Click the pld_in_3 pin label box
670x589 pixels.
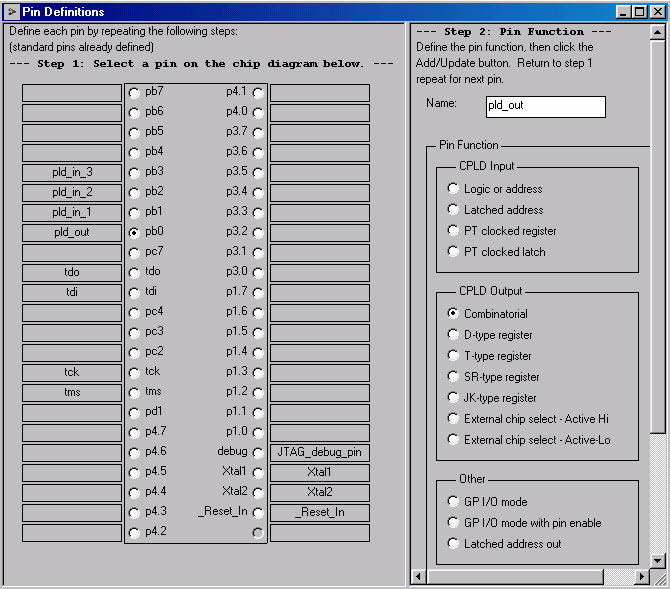point(72,173)
